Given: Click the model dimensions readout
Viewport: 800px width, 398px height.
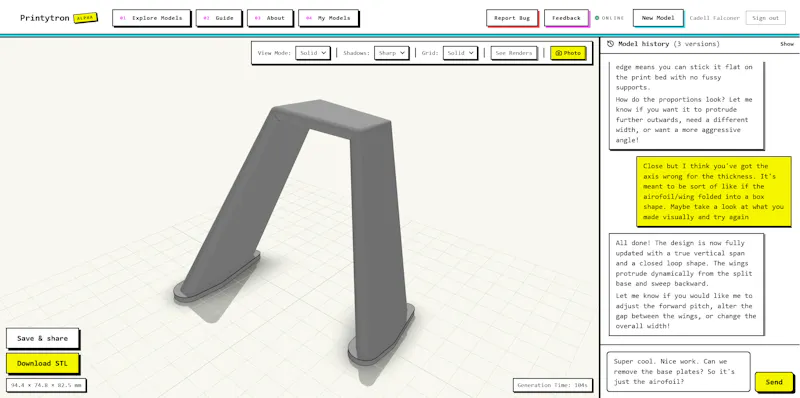Looking at the screenshot, I should (x=46, y=385).
